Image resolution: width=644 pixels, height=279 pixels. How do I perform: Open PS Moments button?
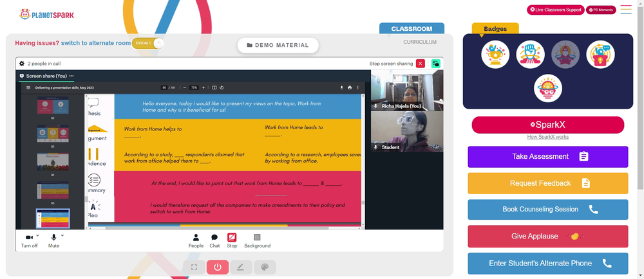click(600, 10)
